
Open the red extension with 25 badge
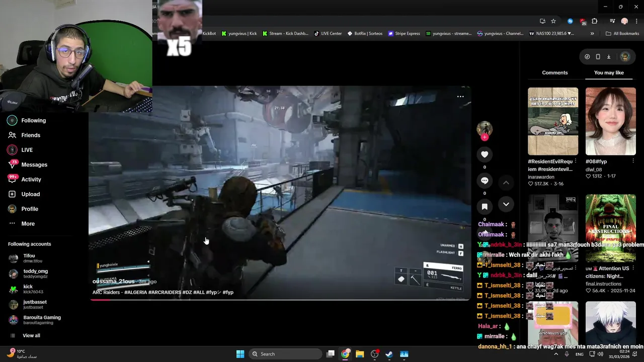583,21
